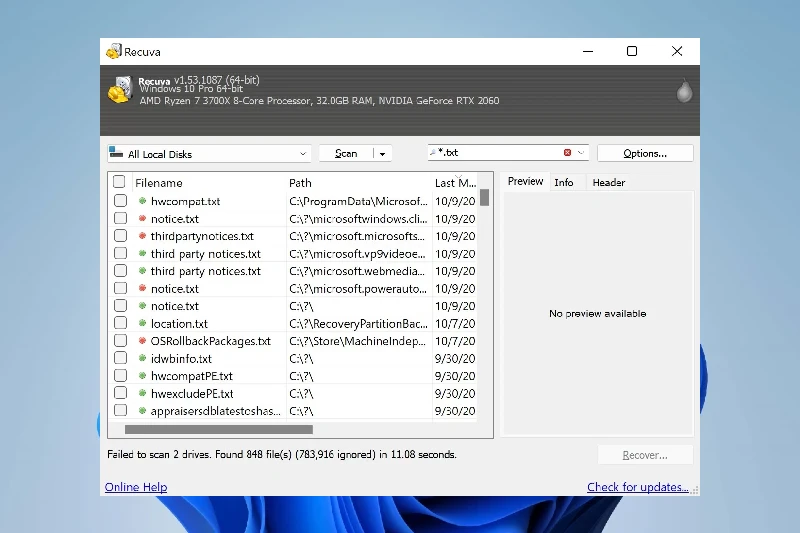Click drive icon in All Local Disks box

pos(116,153)
